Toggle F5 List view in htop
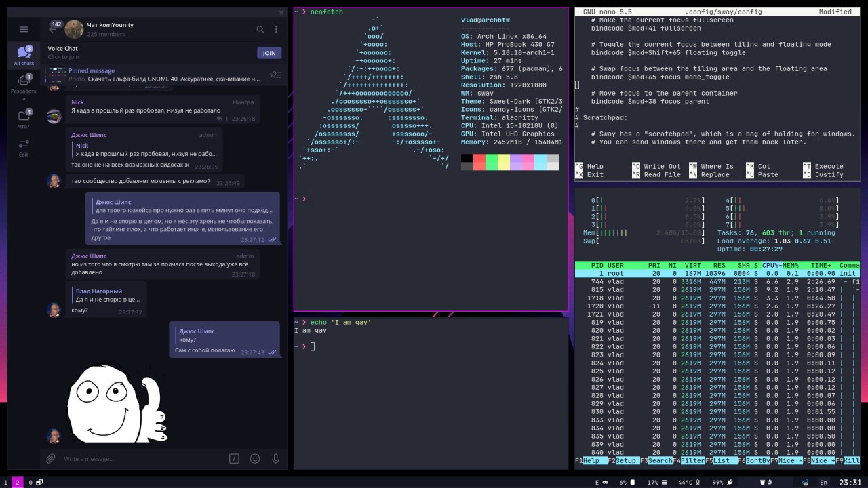Image resolution: width=868 pixels, height=488 pixels. (722, 460)
